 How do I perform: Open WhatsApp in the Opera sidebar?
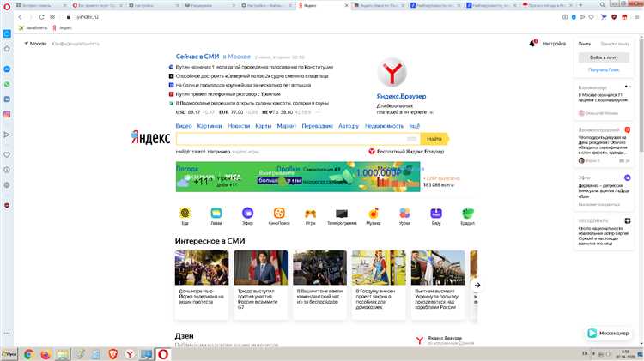[x=7, y=84]
